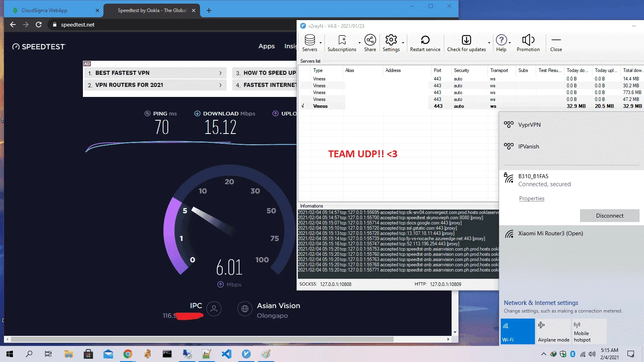
Task: Click the Bluetooth tray icon
Action: click(573, 354)
